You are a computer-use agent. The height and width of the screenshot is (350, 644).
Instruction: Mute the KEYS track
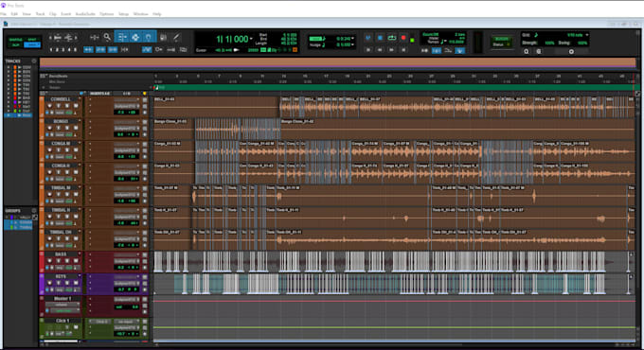(76, 283)
